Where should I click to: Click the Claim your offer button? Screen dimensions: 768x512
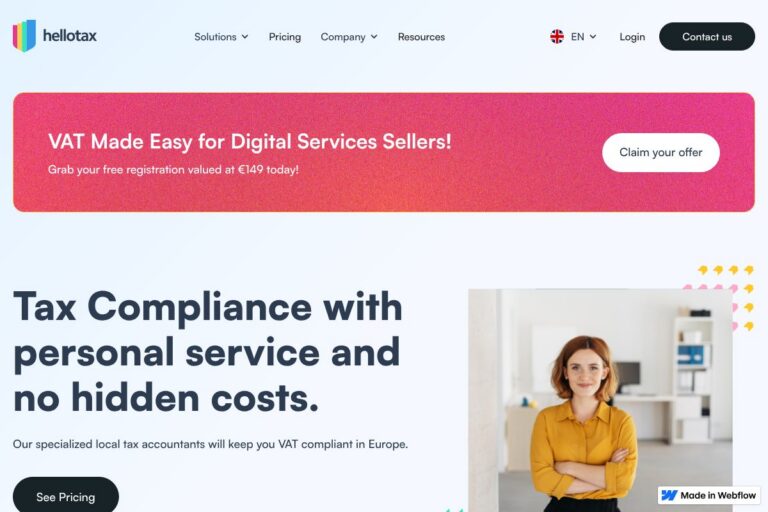[661, 152]
